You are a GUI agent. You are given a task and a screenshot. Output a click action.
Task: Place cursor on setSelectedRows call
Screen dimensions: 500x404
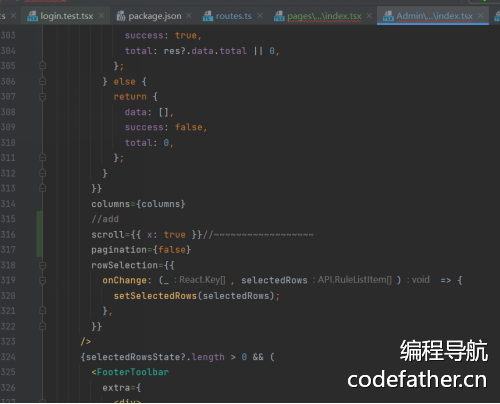155,296
